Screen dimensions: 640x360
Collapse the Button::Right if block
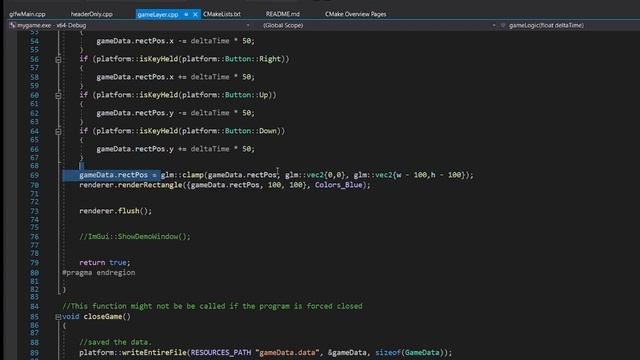click(x=58, y=60)
